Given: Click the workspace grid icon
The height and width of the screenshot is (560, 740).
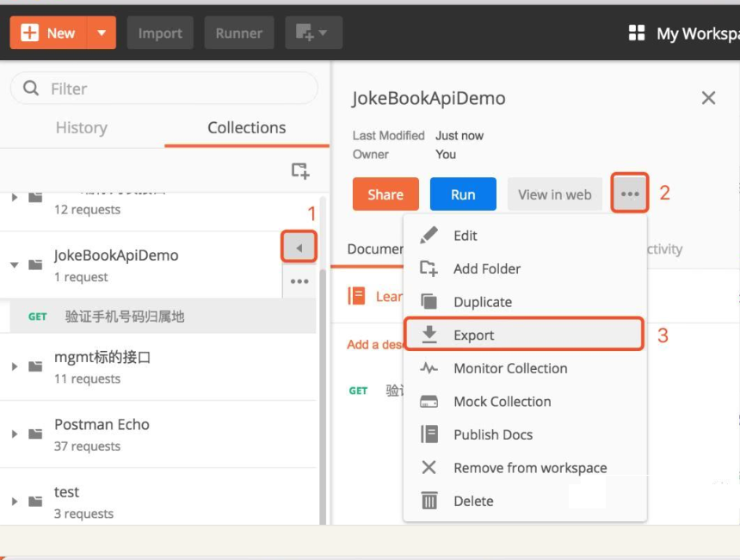Looking at the screenshot, I should [x=637, y=34].
